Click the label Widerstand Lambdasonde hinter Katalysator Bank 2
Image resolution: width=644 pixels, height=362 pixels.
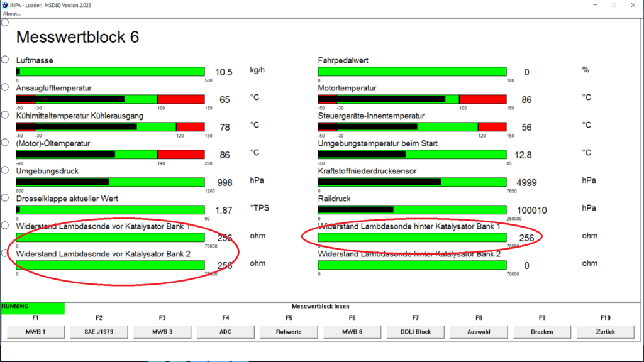pyautogui.click(x=409, y=254)
